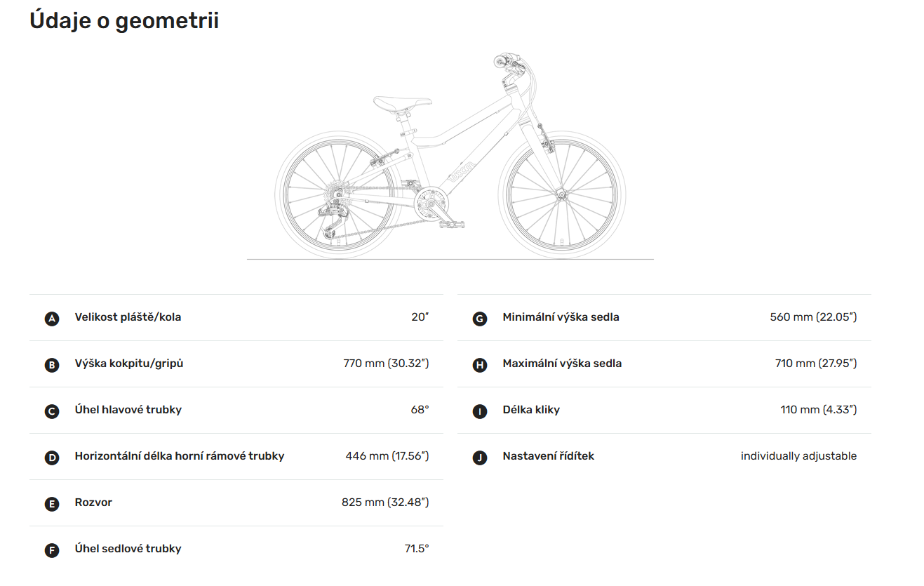Select the 71.5° seat tube angle value

pos(417,549)
